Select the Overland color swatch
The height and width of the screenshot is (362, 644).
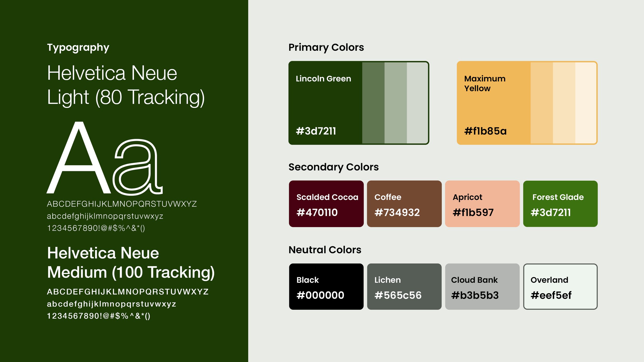pos(560,287)
